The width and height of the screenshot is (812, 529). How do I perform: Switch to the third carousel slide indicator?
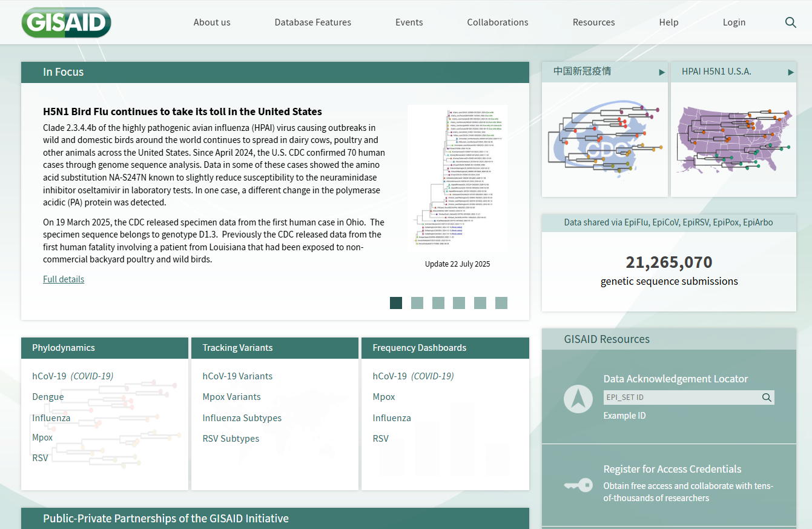point(438,303)
